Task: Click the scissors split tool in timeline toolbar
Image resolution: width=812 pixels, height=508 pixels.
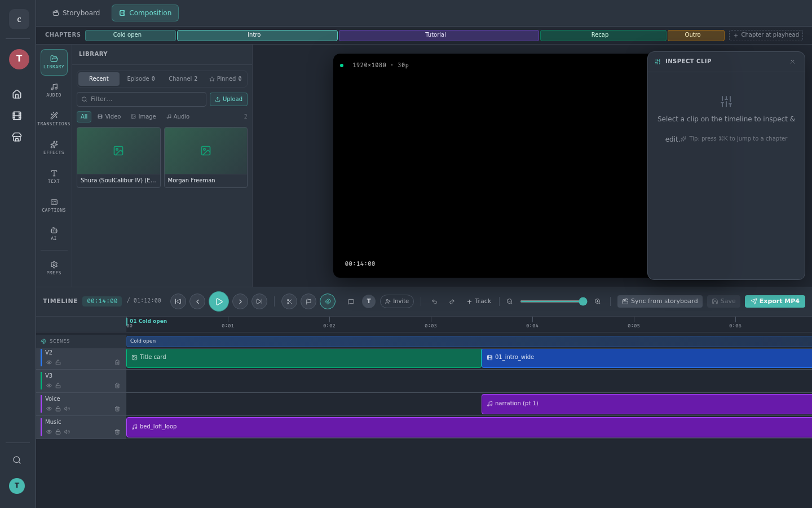Action: 289,301
